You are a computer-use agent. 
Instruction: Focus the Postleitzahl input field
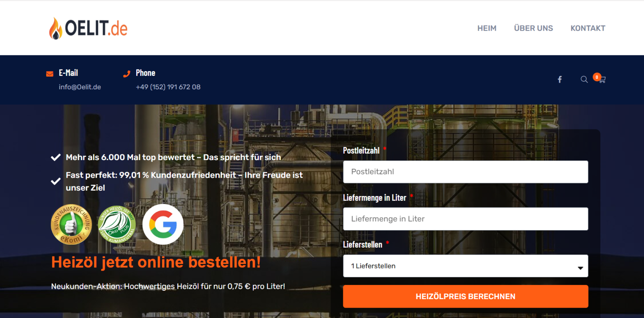tap(465, 172)
